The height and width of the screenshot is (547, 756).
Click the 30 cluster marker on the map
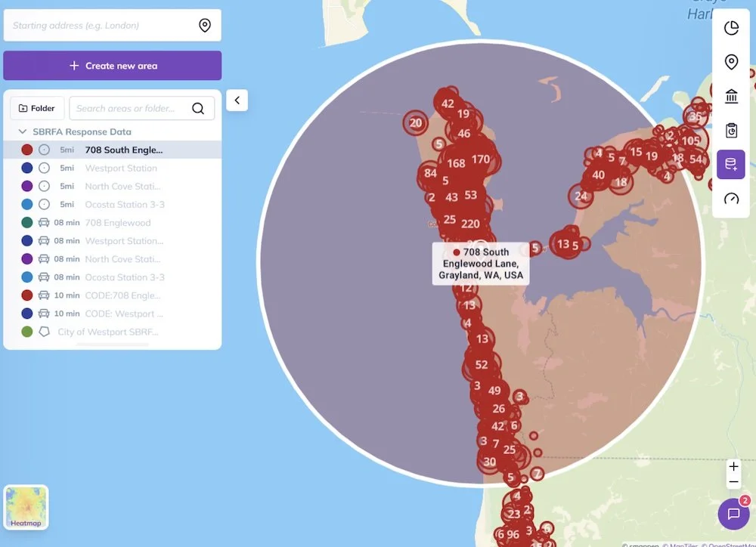tap(489, 462)
